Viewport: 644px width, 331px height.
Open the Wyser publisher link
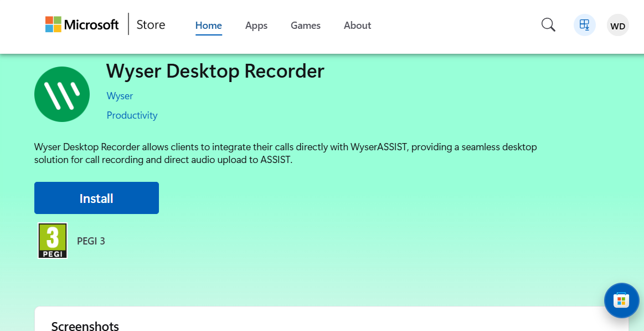click(x=120, y=96)
